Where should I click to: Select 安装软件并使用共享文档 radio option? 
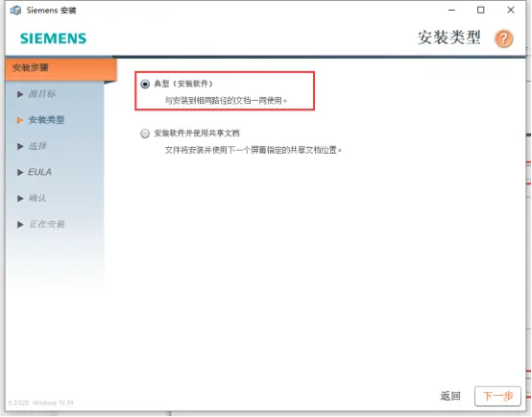pyautogui.click(x=145, y=134)
